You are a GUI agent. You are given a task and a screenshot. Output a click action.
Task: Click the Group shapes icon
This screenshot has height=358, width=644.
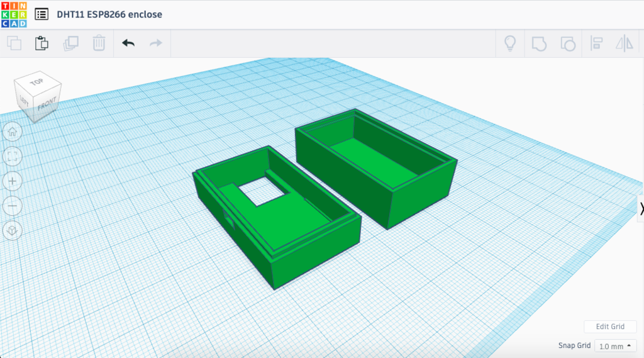coord(539,43)
